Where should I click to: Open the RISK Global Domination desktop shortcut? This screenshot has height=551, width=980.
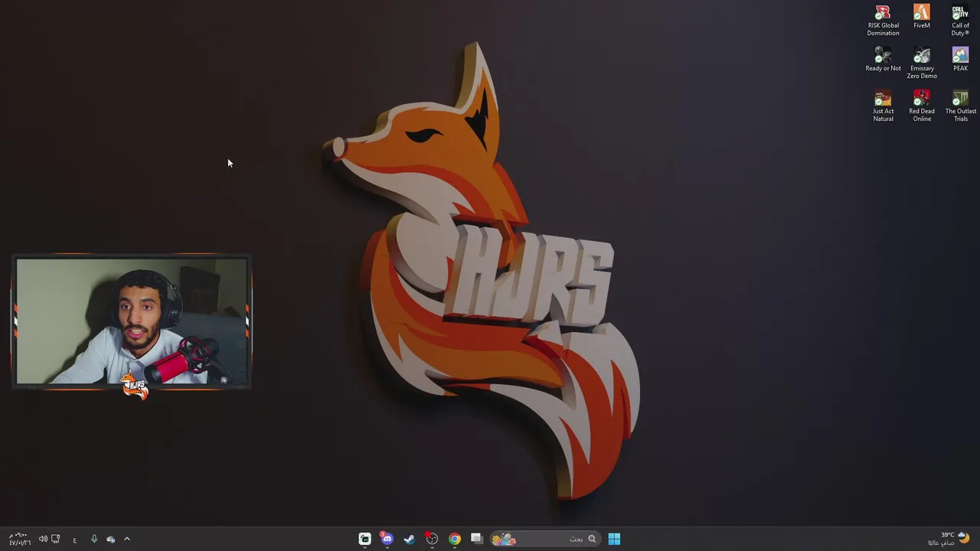point(883,21)
